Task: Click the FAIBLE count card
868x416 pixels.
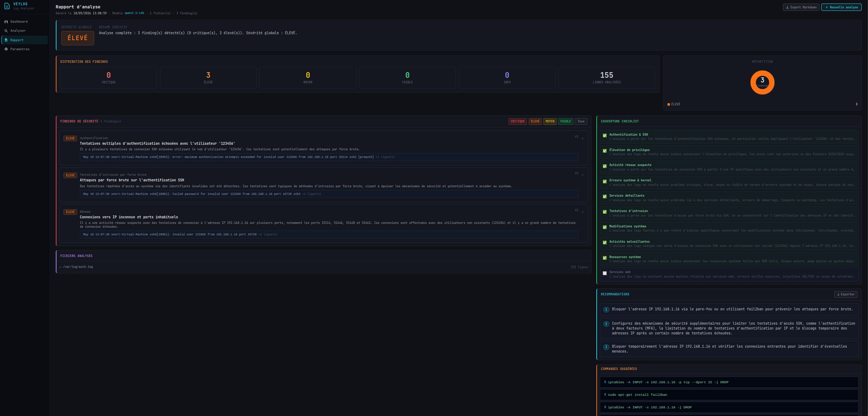Action: tap(407, 77)
